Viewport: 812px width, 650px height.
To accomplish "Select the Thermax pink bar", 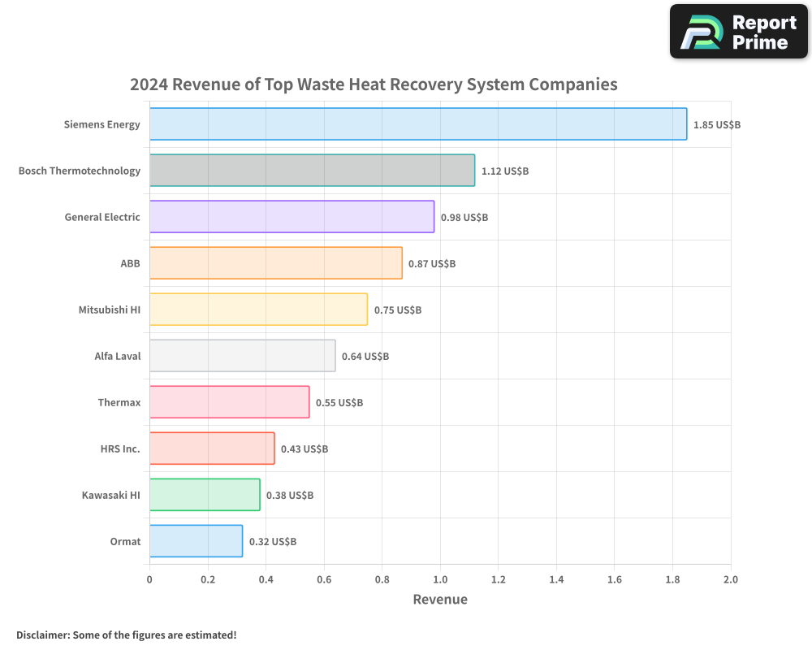I will point(227,402).
